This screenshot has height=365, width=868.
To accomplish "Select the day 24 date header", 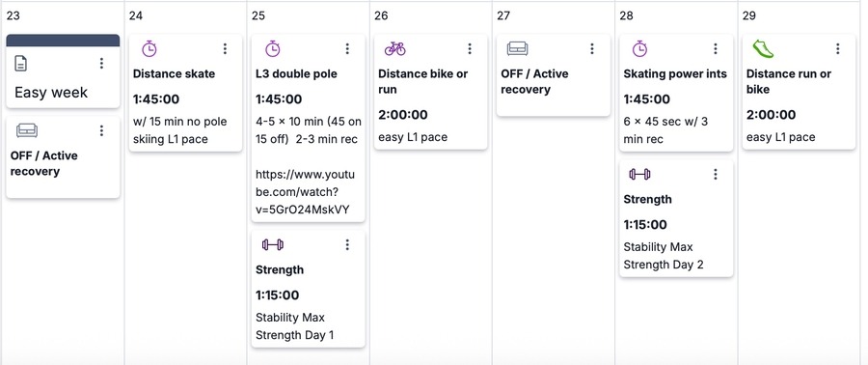I will tap(136, 15).
